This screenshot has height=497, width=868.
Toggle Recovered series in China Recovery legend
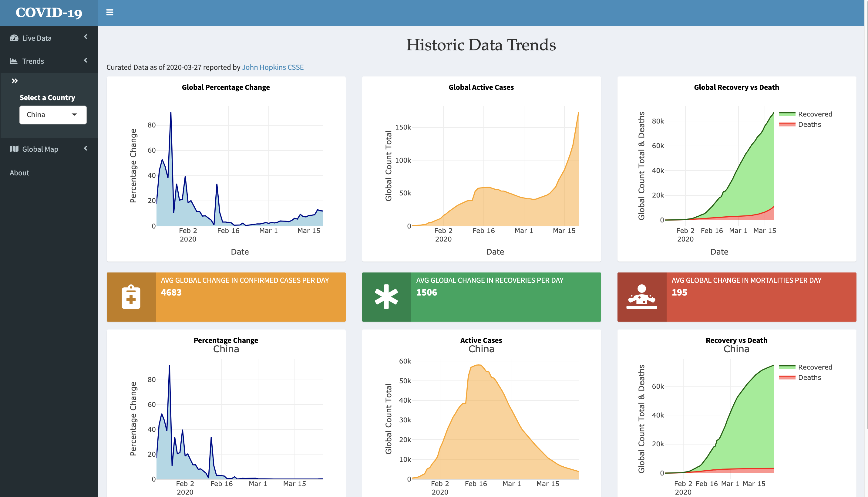pyautogui.click(x=806, y=367)
